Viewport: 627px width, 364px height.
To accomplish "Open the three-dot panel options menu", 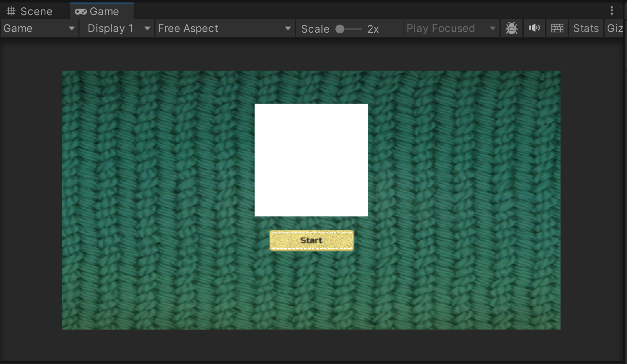I will [612, 11].
